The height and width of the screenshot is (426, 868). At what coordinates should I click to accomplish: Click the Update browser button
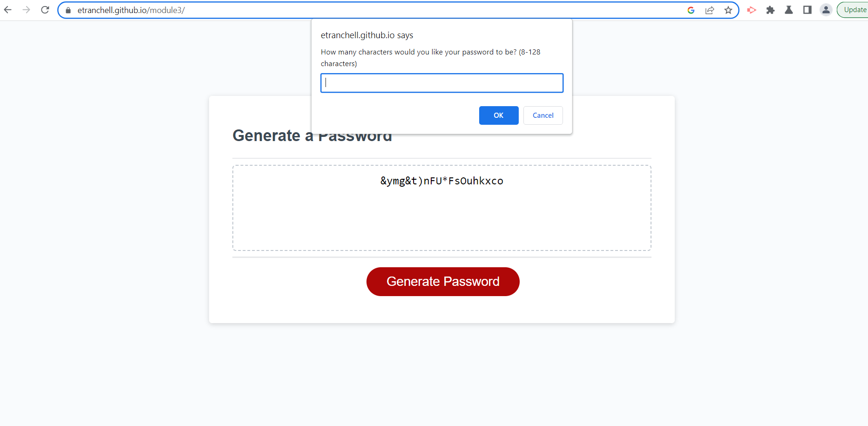(x=854, y=9)
